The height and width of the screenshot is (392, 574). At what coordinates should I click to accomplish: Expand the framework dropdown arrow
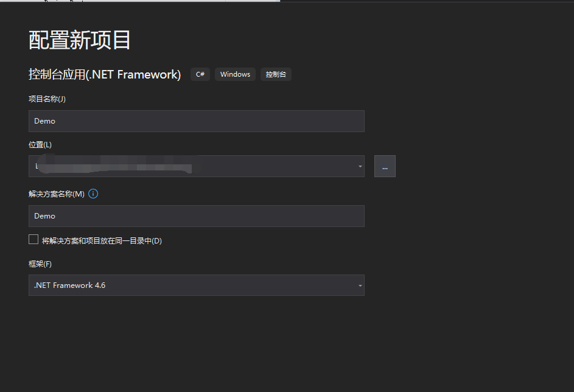(x=360, y=285)
